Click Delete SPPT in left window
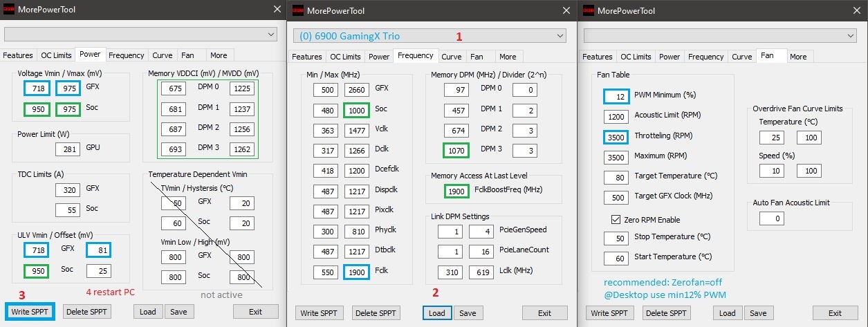868x327 pixels. [87, 312]
